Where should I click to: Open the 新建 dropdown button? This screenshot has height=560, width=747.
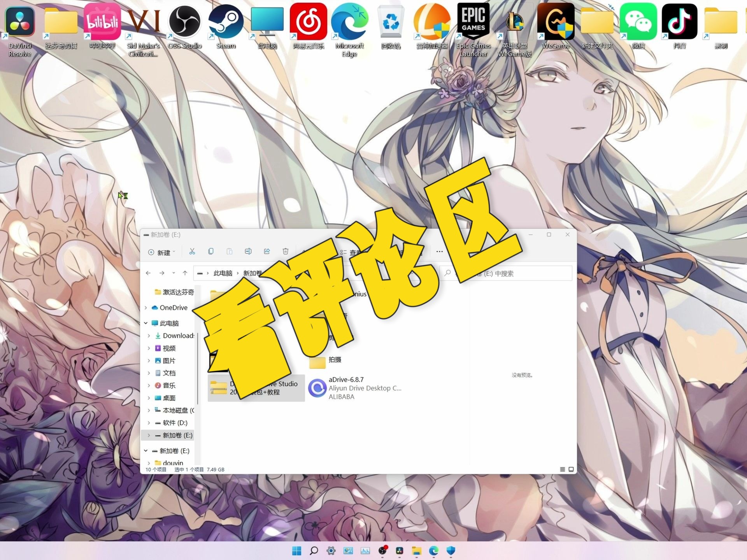point(162,252)
